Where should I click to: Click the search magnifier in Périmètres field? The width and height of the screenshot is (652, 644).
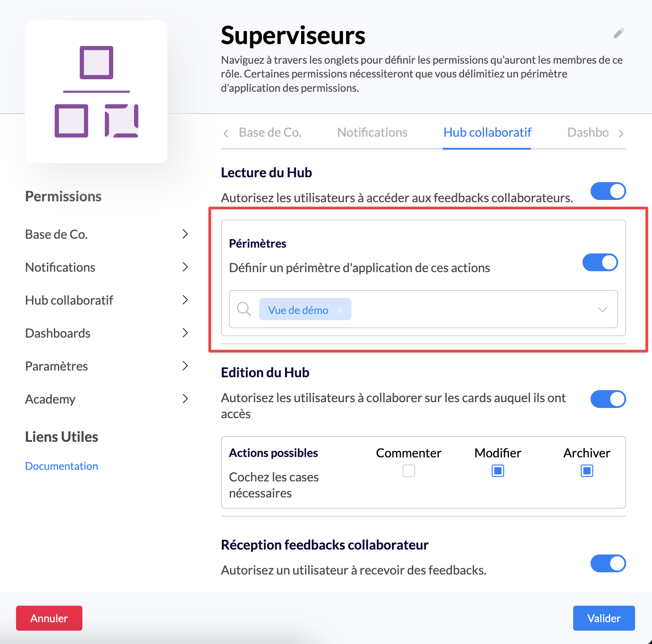click(244, 309)
